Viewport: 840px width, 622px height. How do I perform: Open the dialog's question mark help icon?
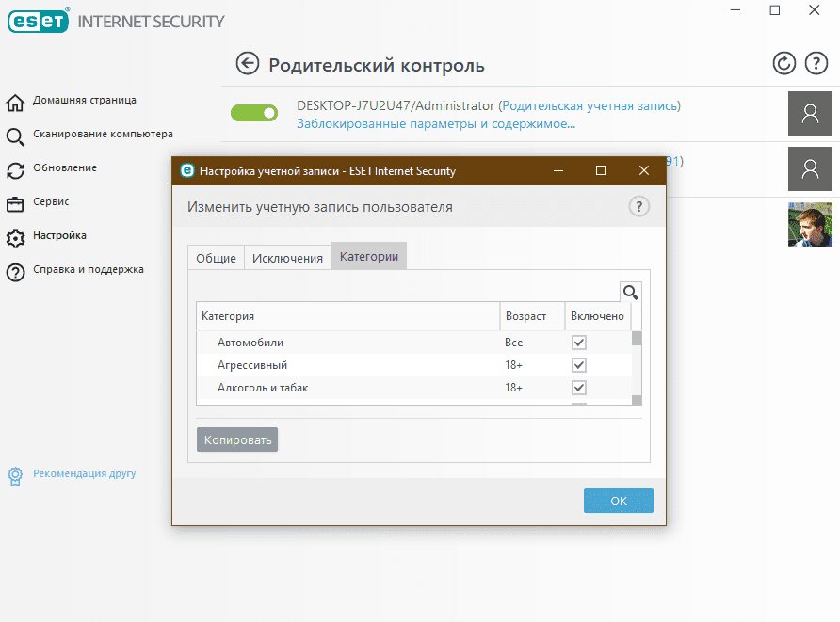638,207
